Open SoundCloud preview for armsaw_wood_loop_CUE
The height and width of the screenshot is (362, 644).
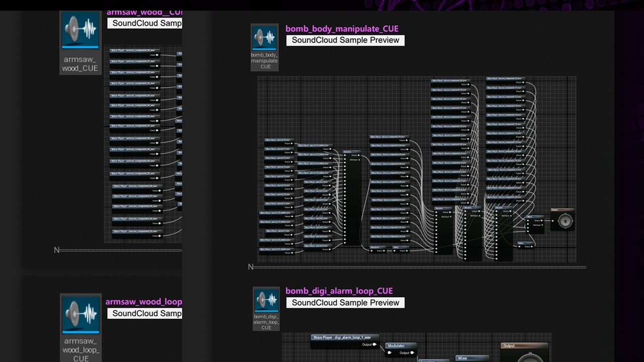click(x=145, y=313)
